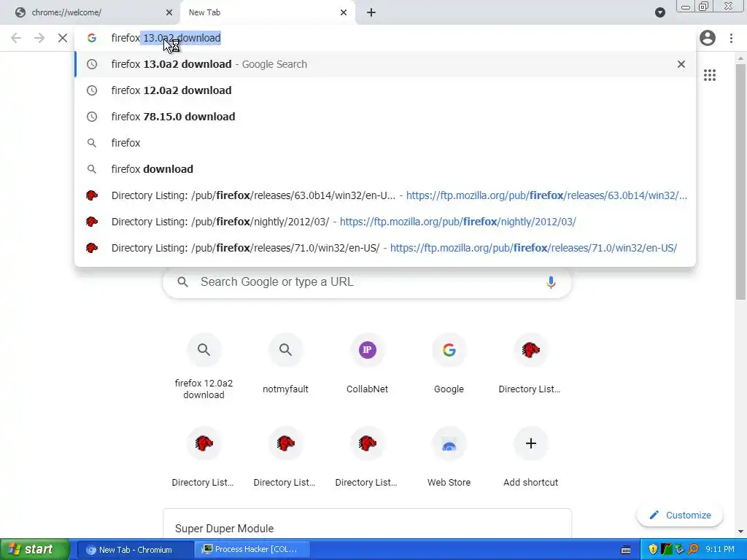
Task: Open the releases/63.0b14/win32 directory listing suggestion
Action: pos(385,195)
